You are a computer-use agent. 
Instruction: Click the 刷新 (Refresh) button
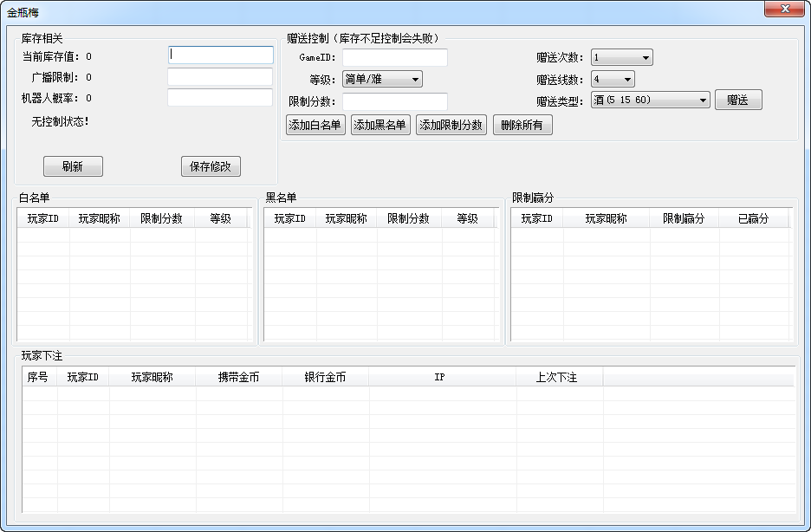click(73, 166)
